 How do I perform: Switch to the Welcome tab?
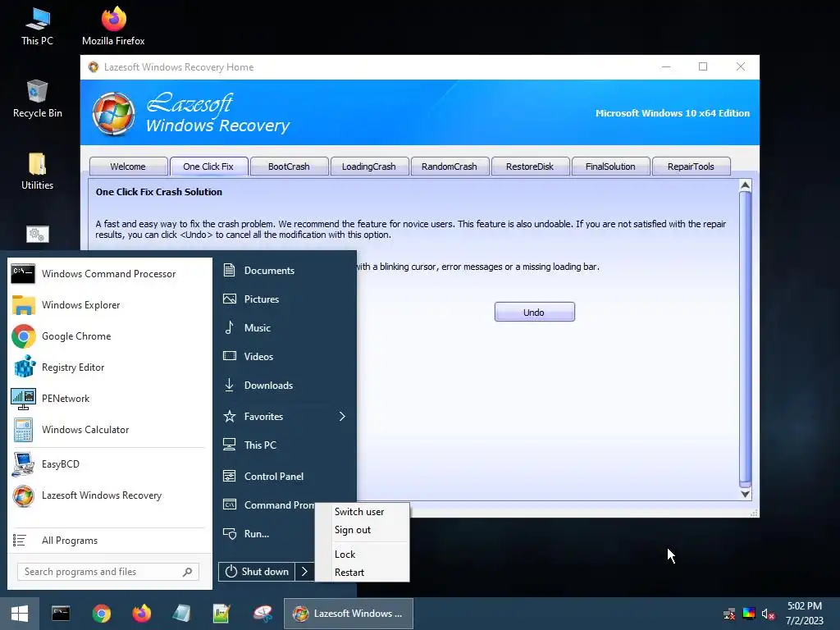[128, 167]
